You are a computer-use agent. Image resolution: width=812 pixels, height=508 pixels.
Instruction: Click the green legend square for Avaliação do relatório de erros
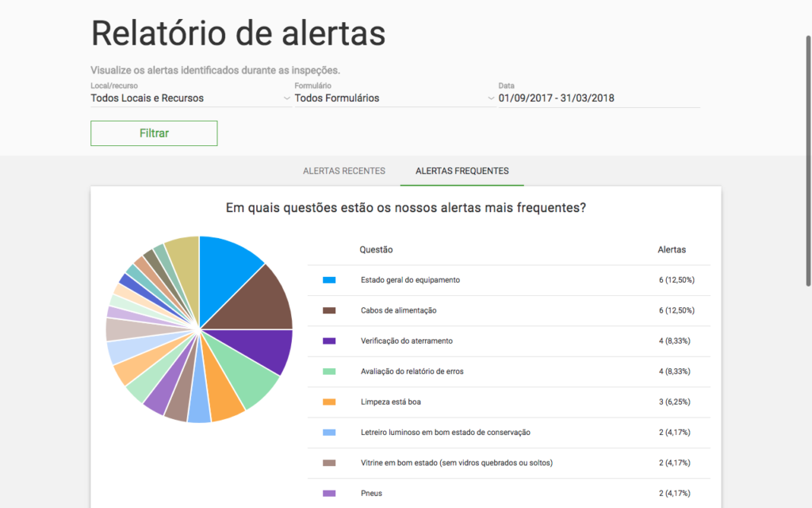(x=329, y=371)
